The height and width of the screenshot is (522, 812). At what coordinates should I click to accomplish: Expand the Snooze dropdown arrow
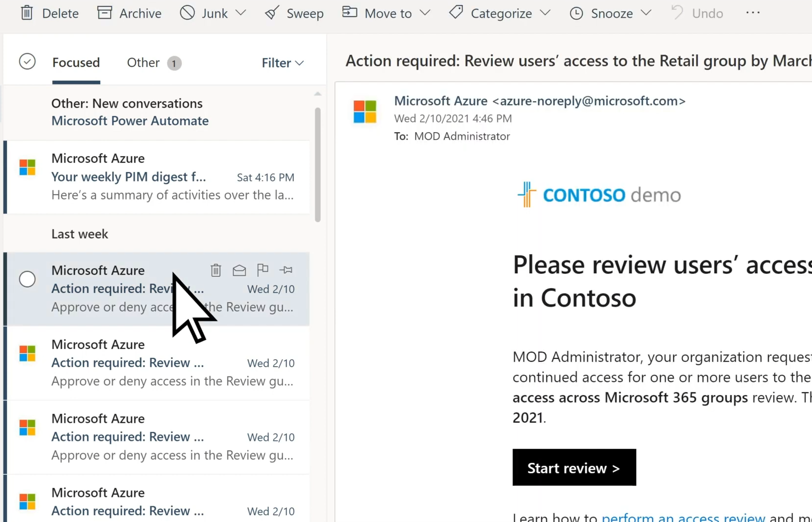click(646, 13)
